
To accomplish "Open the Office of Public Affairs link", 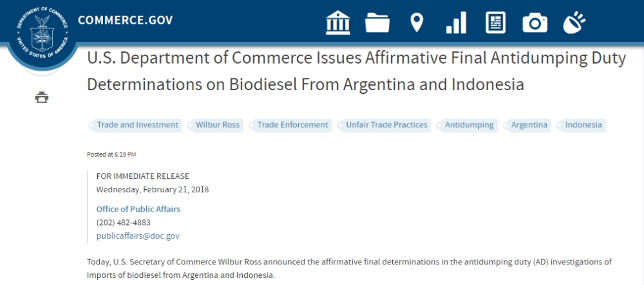I will (138, 209).
